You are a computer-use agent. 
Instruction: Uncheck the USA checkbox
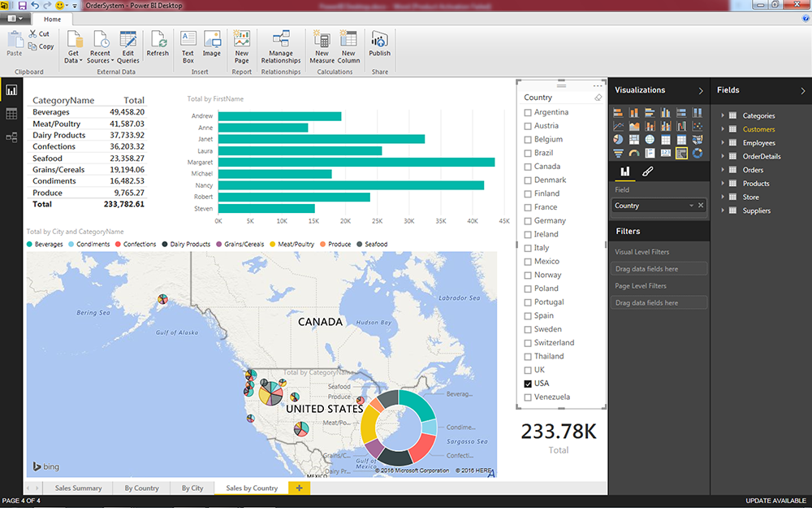528,384
